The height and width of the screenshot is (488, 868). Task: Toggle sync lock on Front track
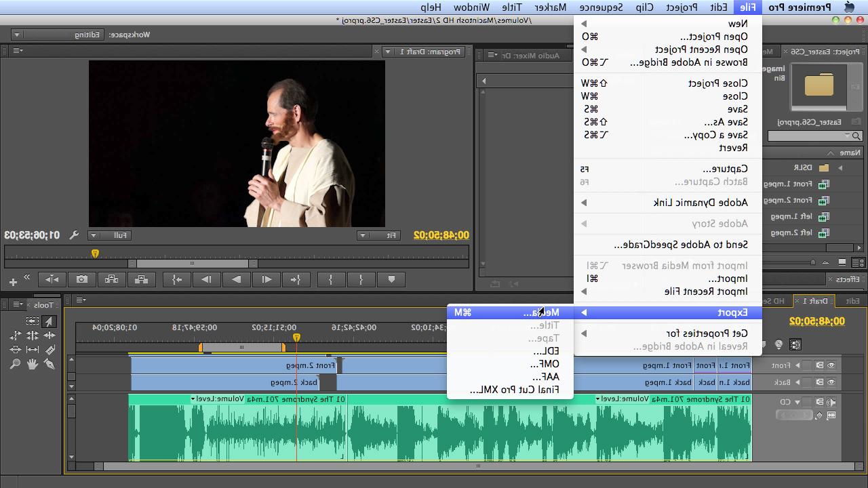click(820, 365)
